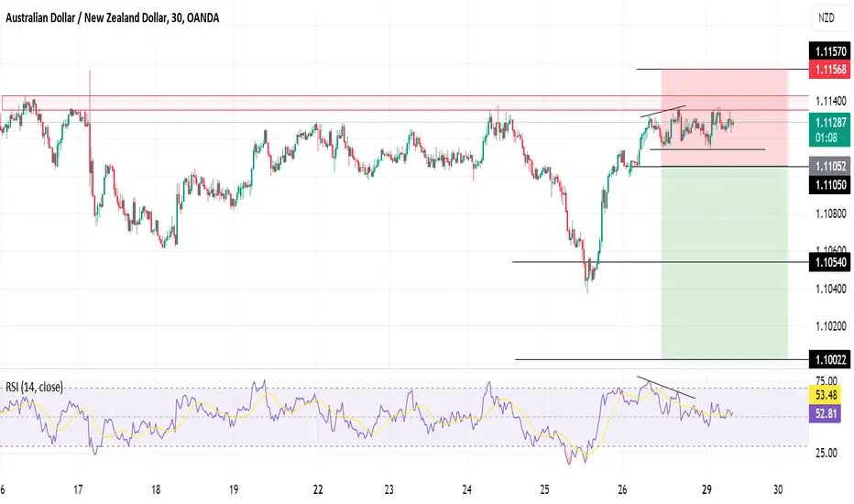Click the 1.10022 price label
Image resolution: width=854 pixels, height=504 pixels.
[x=830, y=359]
